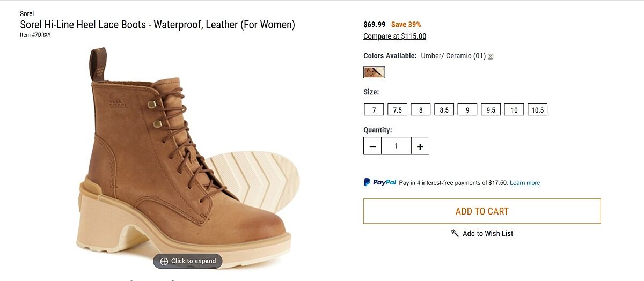
Task: Choose size 8.5
Action: click(444, 110)
